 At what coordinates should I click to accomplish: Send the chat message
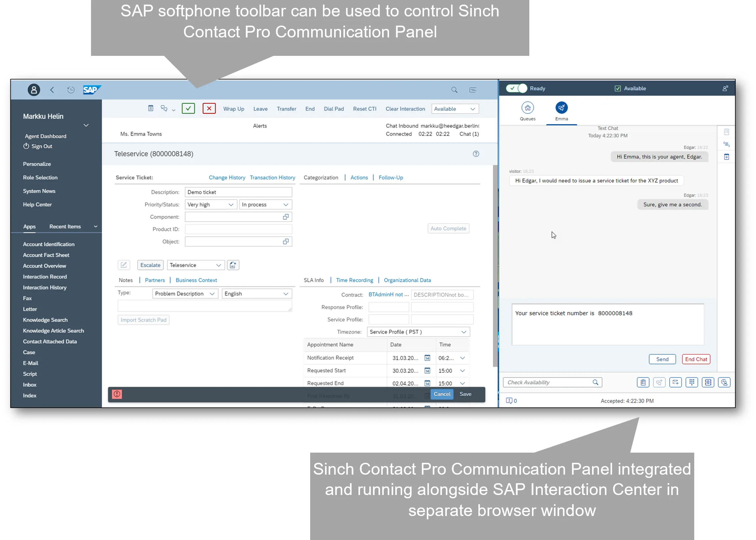tap(662, 359)
